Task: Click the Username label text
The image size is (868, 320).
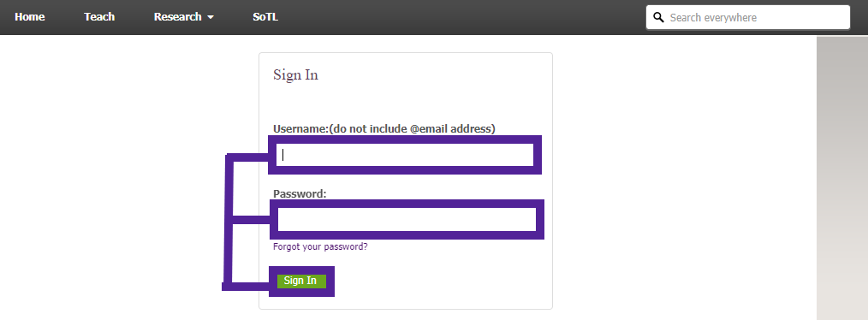Action: click(x=300, y=128)
